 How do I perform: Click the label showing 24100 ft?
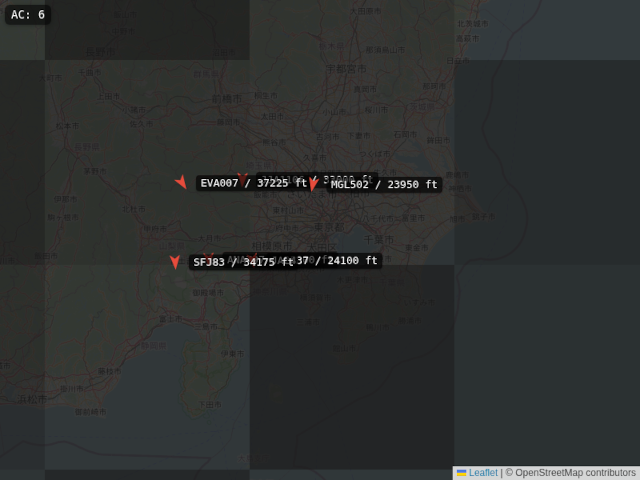point(350,260)
